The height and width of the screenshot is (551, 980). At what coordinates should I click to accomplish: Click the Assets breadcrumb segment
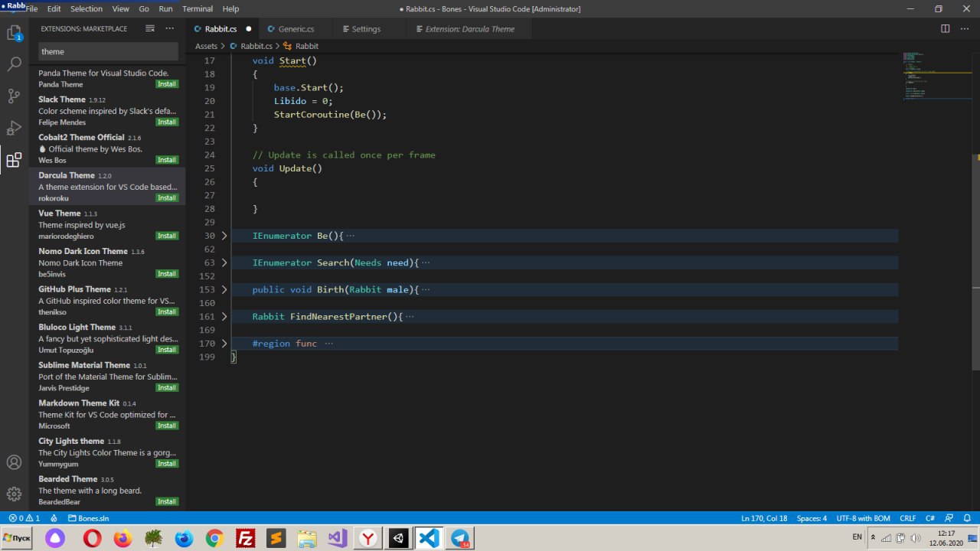(206, 46)
